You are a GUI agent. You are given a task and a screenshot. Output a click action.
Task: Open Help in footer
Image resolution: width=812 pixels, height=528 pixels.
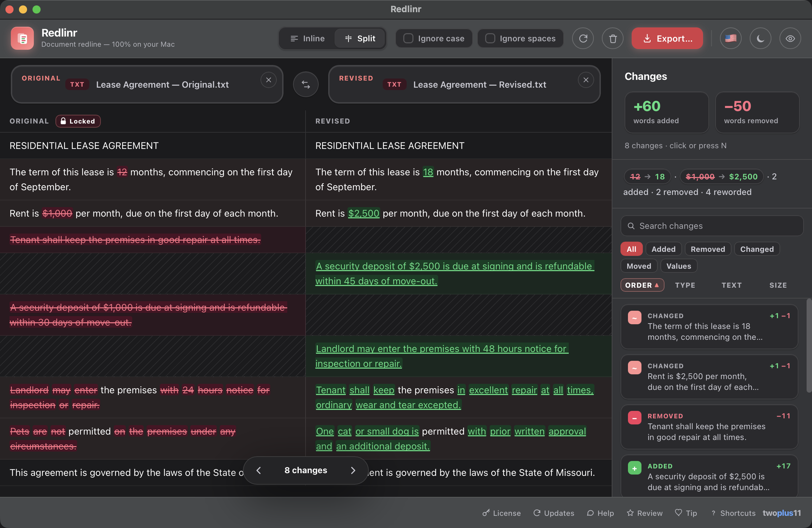coord(601,513)
